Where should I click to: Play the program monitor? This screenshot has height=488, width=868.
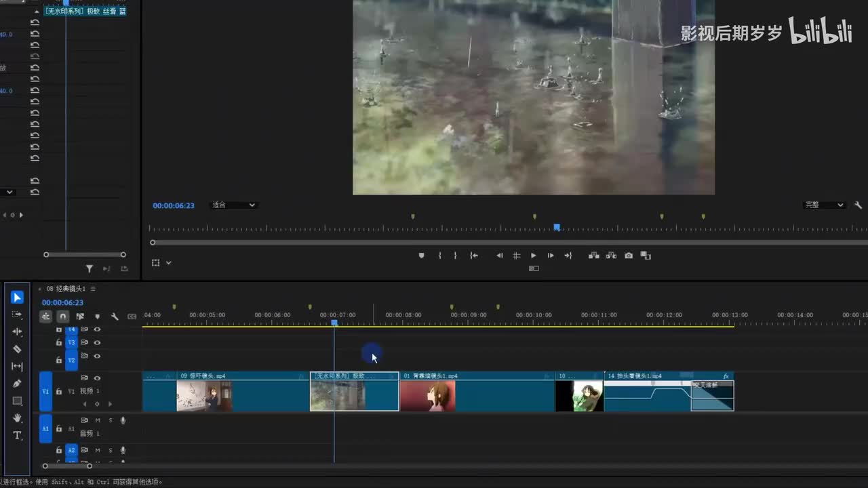click(x=534, y=256)
